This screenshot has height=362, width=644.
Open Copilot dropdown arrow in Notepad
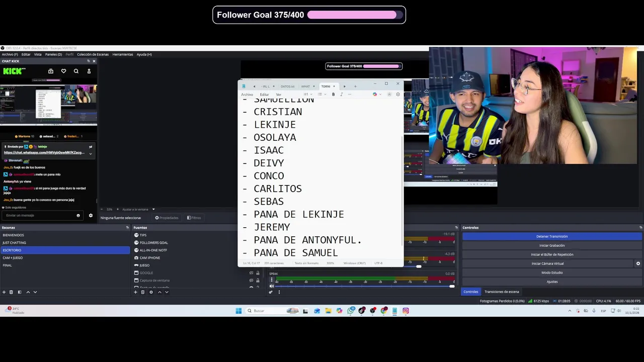point(380,95)
